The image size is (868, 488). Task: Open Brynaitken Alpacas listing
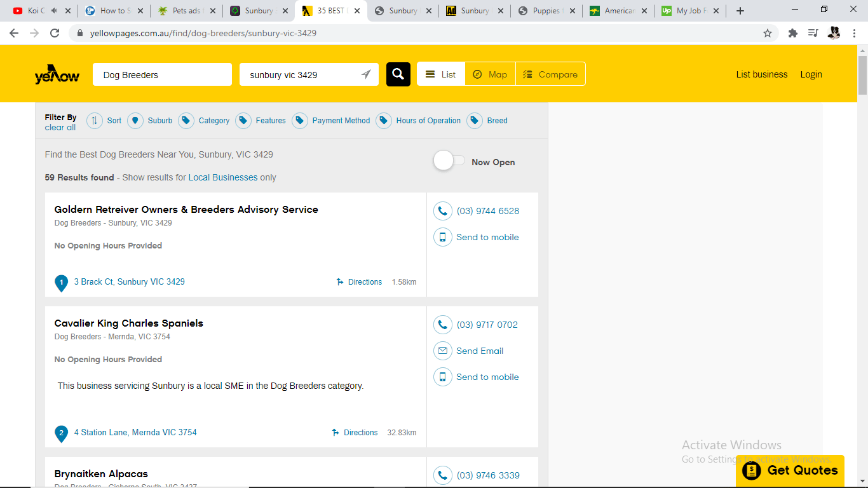101,474
